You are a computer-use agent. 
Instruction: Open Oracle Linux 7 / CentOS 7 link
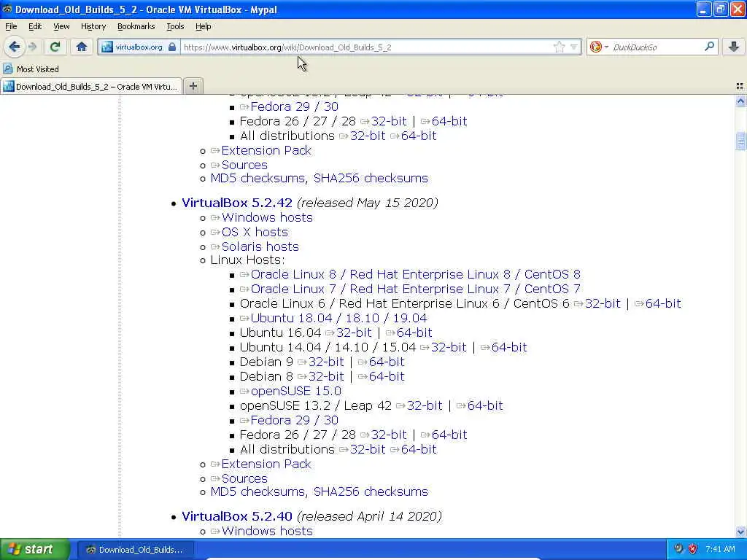415,289
